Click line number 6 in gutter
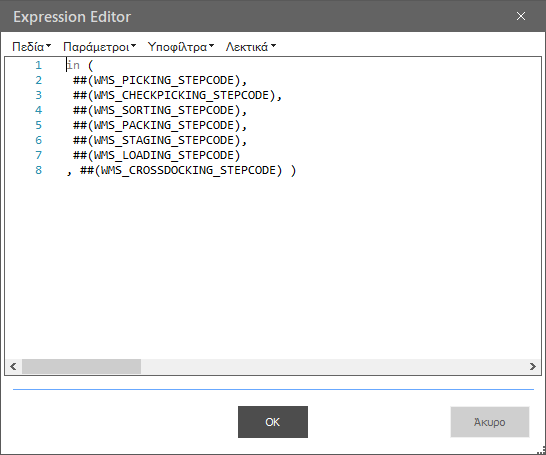 pos(38,140)
